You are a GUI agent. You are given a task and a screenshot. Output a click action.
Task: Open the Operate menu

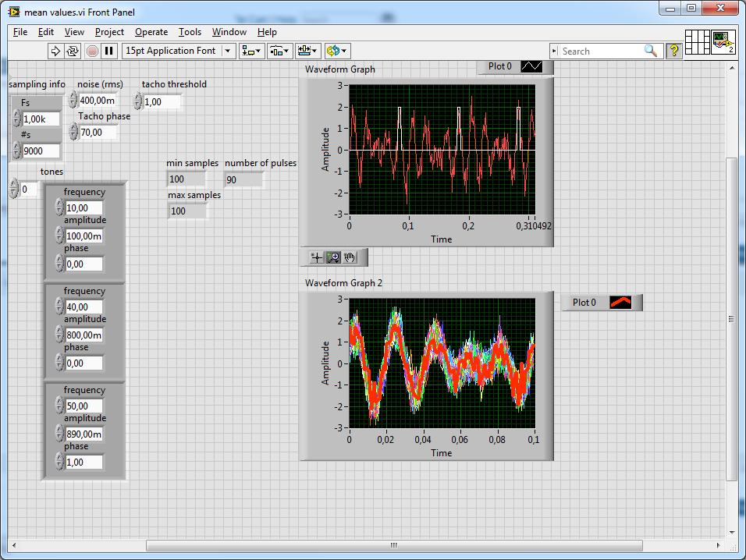coord(151,32)
